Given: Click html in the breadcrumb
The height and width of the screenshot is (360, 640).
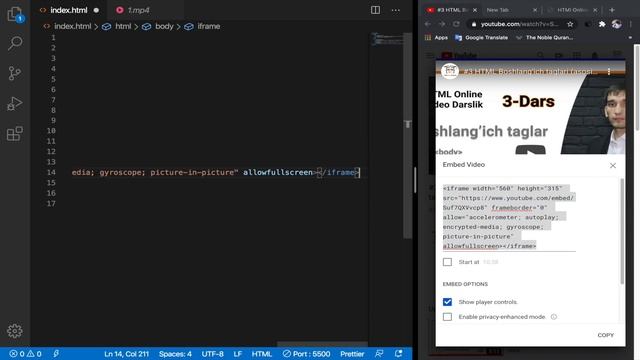Looking at the screenshot, I should pos(123,26).
